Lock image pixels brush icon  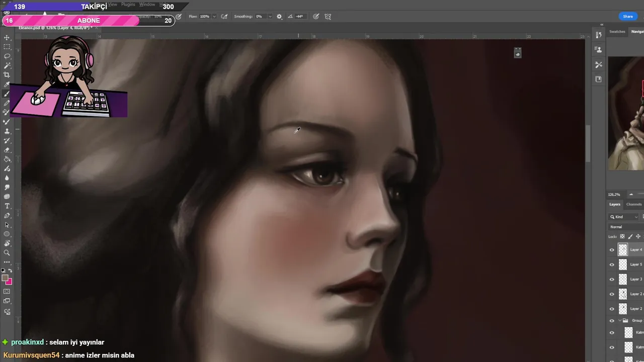[630, 236]
